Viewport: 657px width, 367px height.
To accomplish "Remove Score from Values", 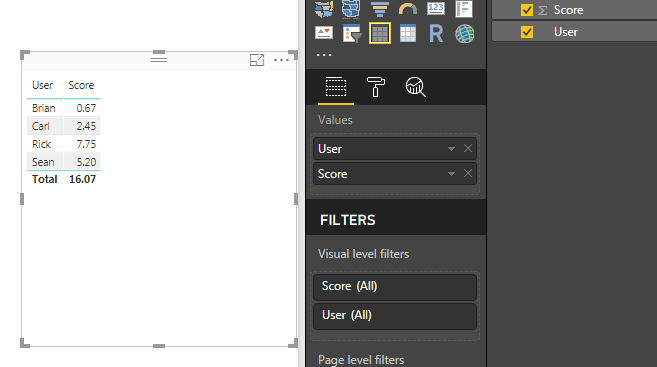I will 468,173.
